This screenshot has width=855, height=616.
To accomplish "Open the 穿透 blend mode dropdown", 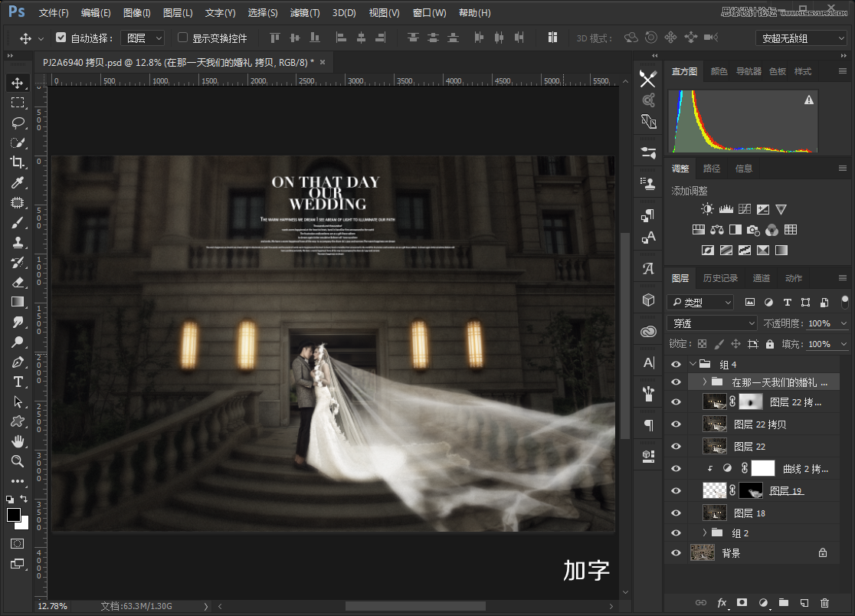I will click(x=712, y=323).
